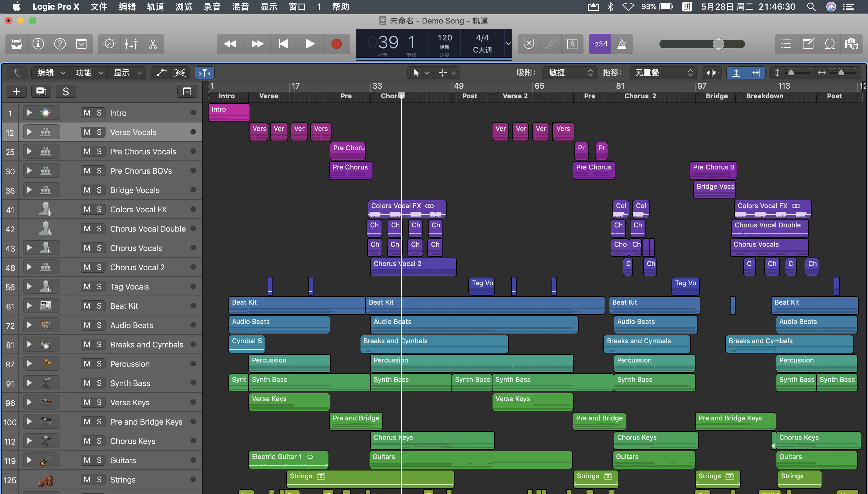Toggle the waveform zoom button
Screen dimensions: 868x494
[x=712, y=73]
